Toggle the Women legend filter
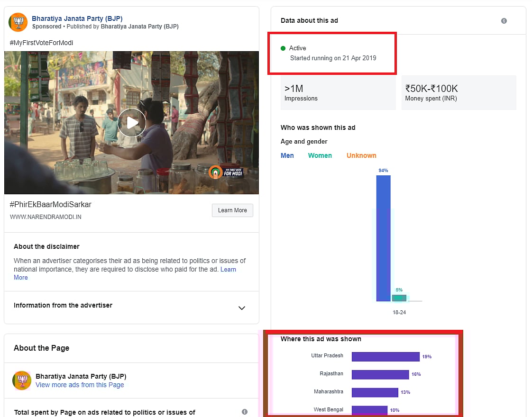532x417 pixels. tap(320, 155)
